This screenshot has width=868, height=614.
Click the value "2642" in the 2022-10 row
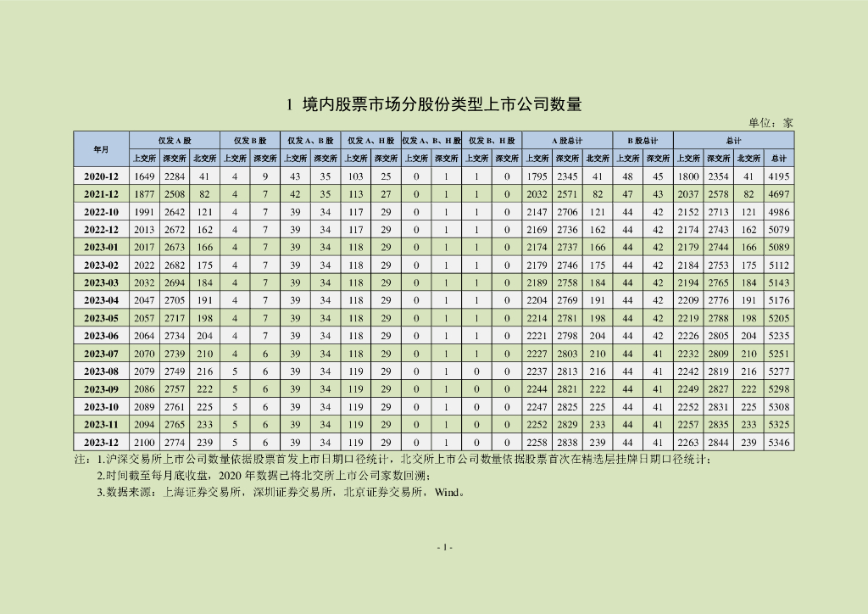click(x=175, y=212)
